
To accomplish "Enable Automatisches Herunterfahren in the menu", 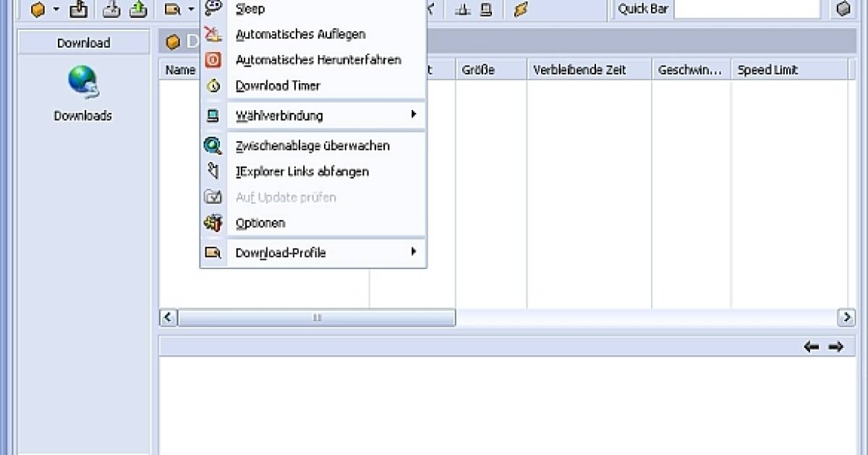I will click(x=318, y=60).
